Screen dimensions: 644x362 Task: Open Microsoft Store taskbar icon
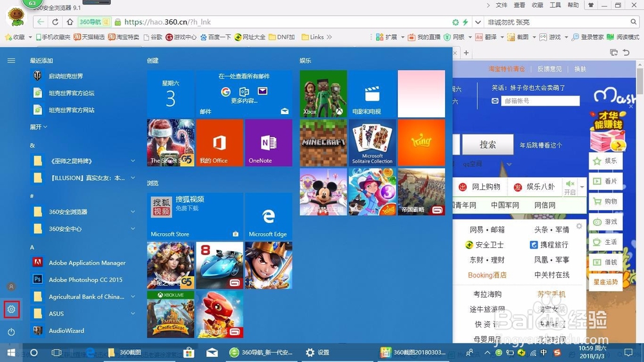click(x=189, y=352)
